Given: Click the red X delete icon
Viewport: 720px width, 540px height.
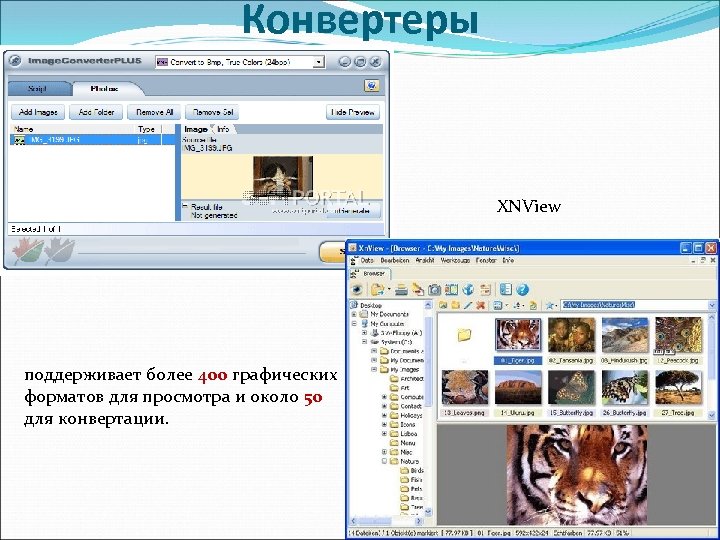Looking at the screenshot, I should pos(481,305).
